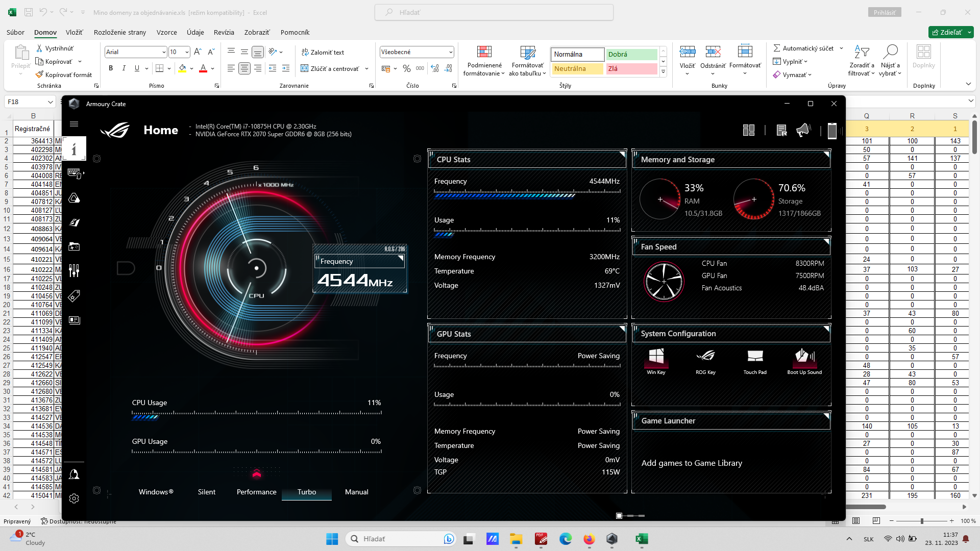
Task: Click Add games to Game Library button
Action: coord(691,463)
